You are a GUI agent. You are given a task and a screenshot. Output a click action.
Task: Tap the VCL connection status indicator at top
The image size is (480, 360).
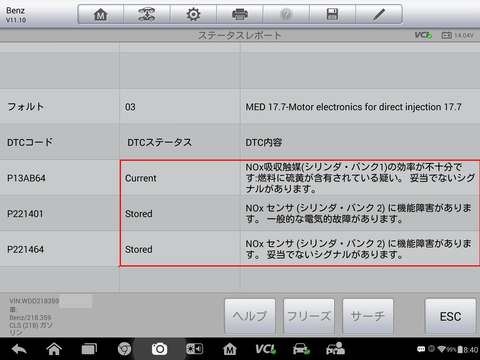click(x=423, y=35)
